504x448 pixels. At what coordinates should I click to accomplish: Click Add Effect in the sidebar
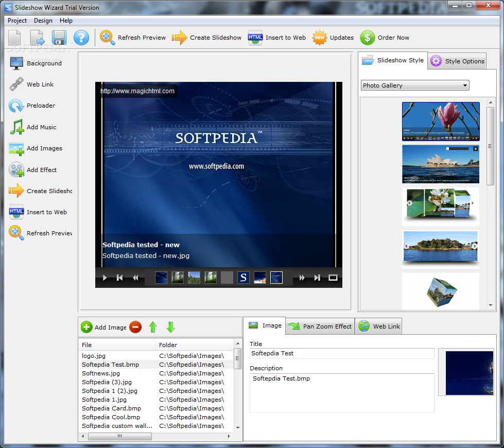33,170
